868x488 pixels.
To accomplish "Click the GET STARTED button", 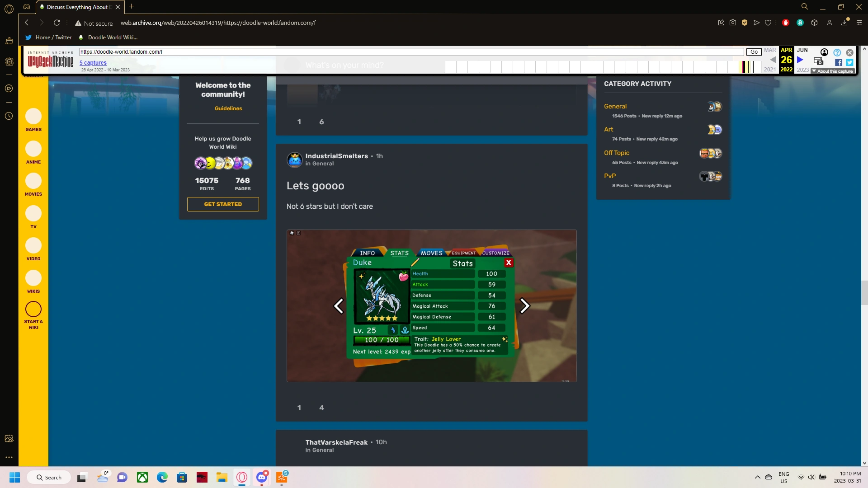I will [223, 204].
